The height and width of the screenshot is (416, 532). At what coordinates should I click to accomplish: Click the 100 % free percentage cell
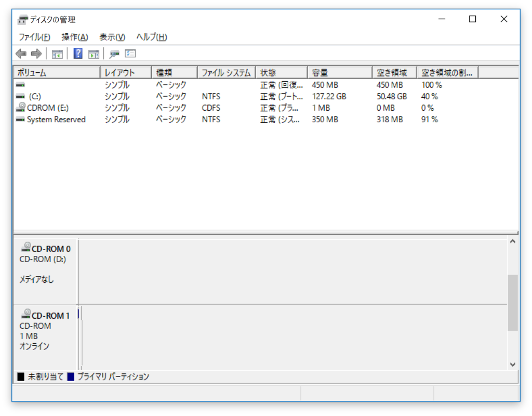[x=432, y=85]
